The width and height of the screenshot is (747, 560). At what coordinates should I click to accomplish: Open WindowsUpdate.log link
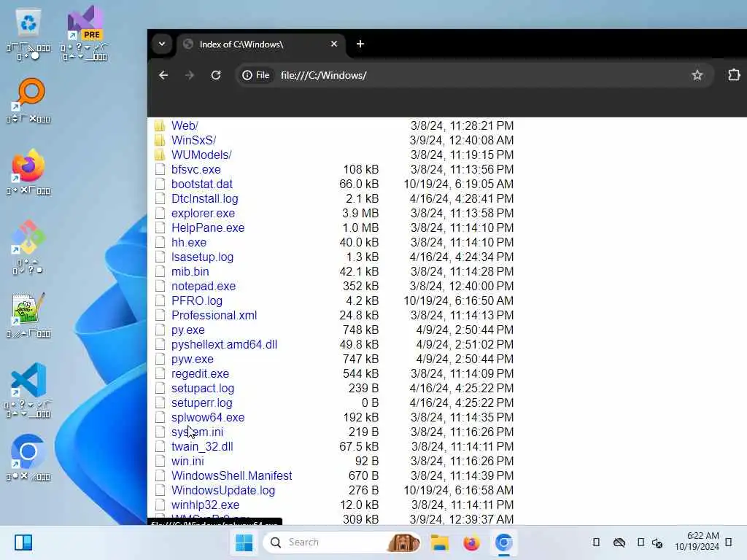point(223,491)
